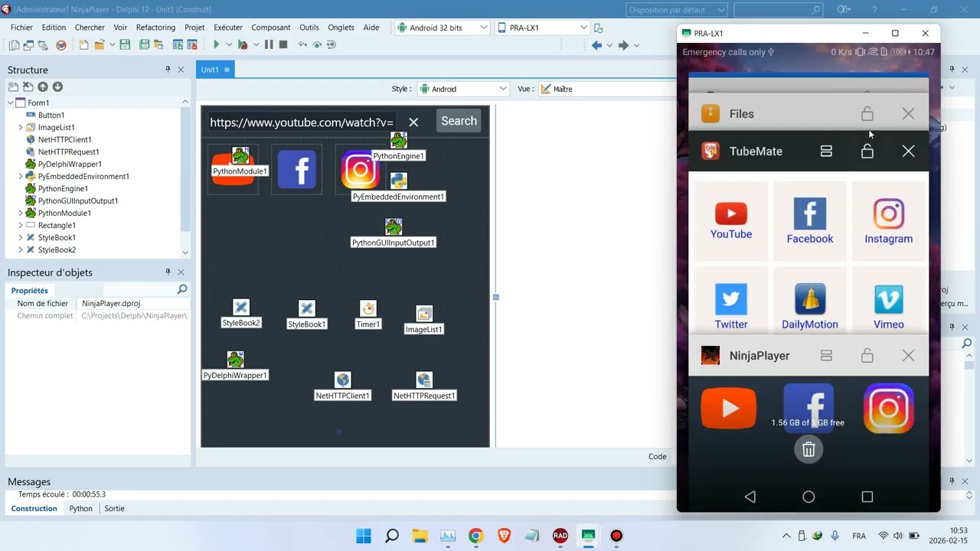
Task: Click the Instagram image on the form designer
Action: (360, 170)
